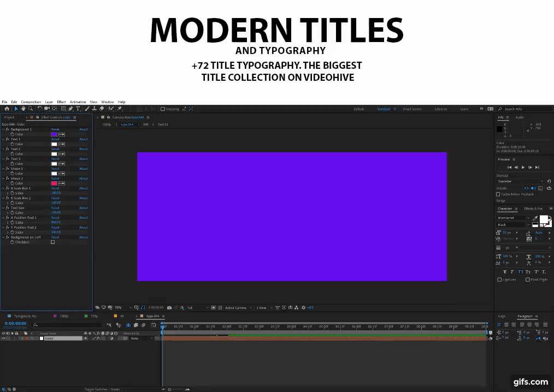This screenshot has height=392, width=554.
Task: Select the Rectangle shape tool
Action: click(63, 109)
